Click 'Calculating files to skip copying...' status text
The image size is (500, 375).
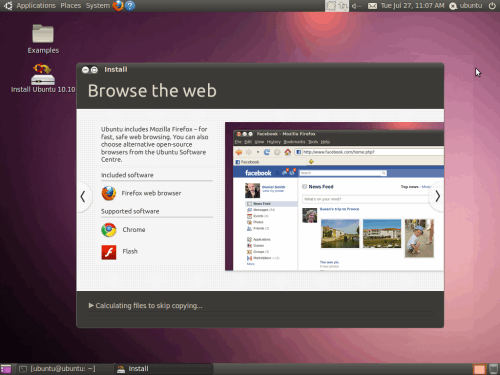click(149, 306)
